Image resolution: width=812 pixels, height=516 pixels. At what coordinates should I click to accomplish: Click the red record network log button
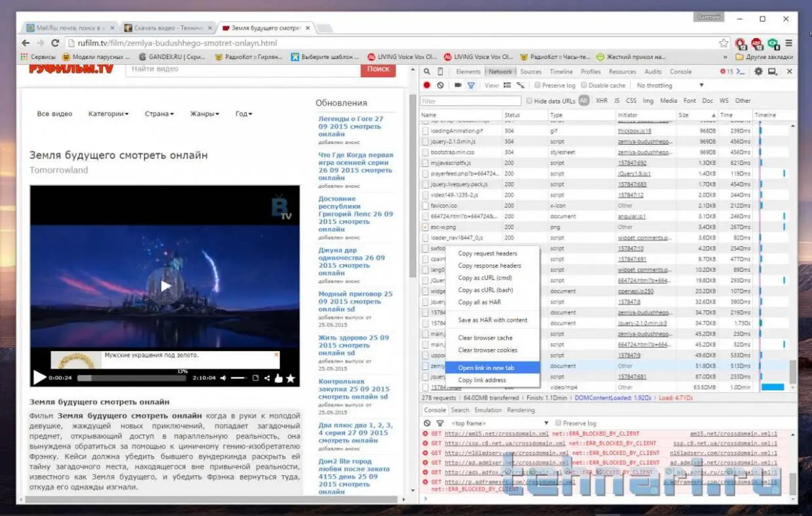[x=427, y=86]
